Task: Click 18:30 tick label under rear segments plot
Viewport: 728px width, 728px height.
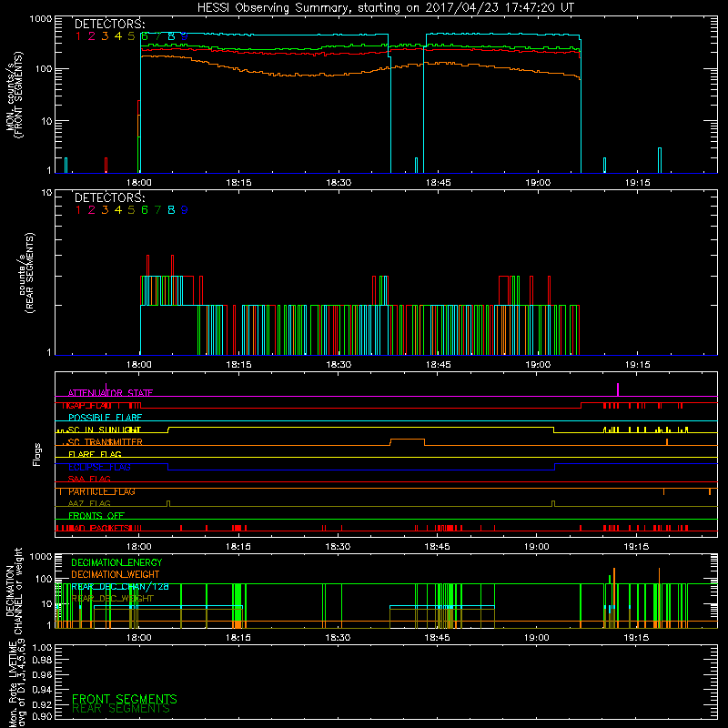Action: point(339,365)
